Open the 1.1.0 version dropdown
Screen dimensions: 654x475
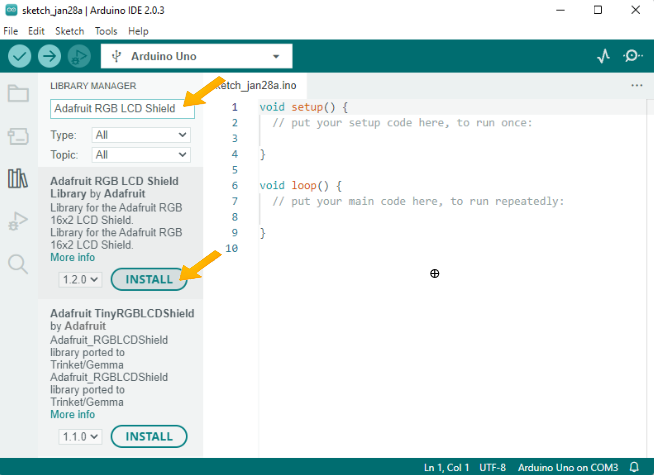click(80, 437)
